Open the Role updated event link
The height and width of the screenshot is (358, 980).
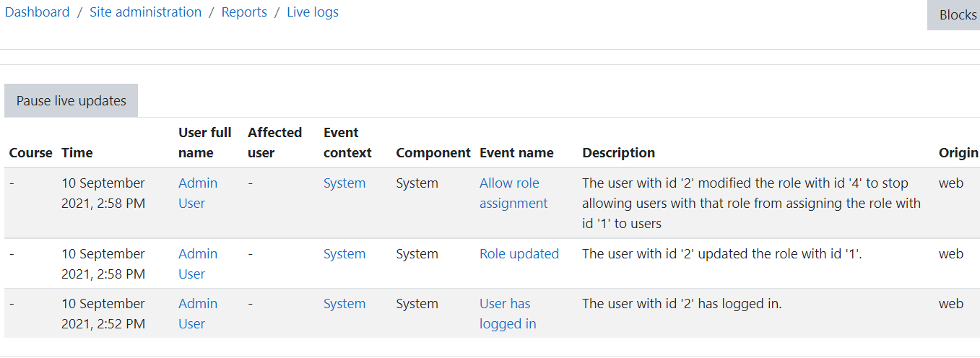click(x=519, y=254)
